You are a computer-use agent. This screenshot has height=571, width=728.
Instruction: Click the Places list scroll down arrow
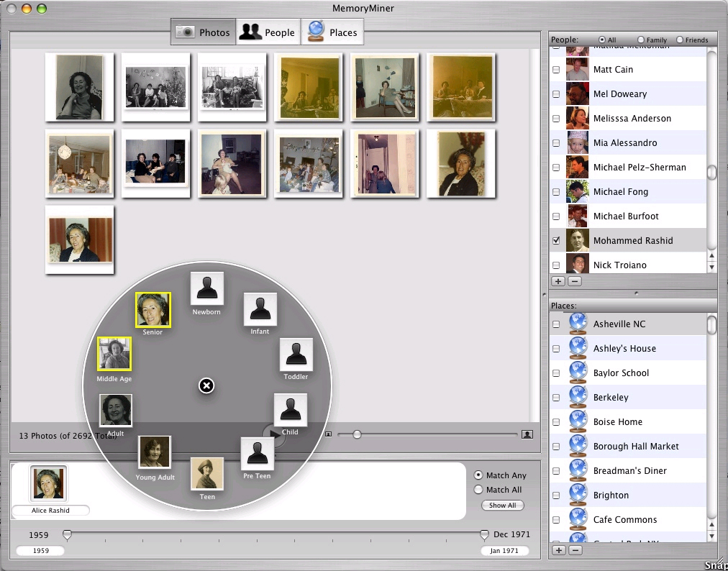pyautogui.click(x=711, y=536)
